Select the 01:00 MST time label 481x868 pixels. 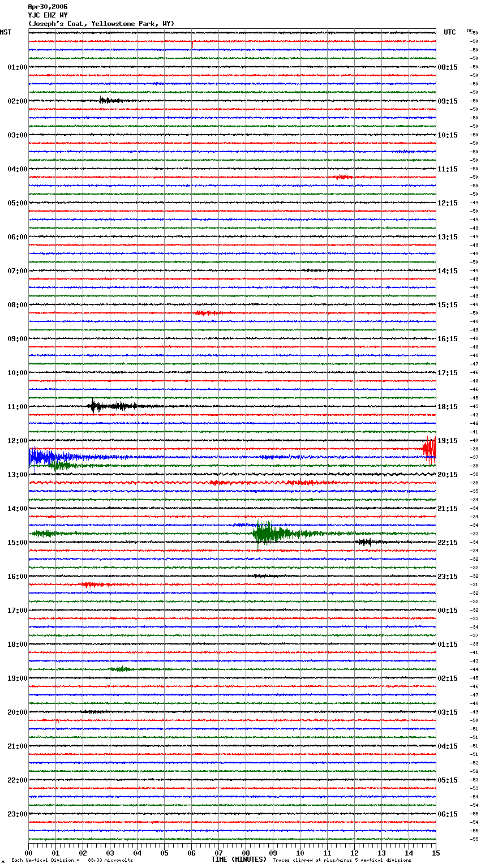(x=17, y=67)
